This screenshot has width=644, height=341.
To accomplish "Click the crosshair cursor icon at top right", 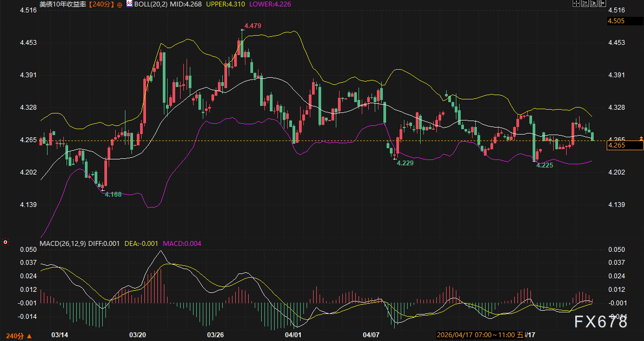I will (576, 4).
